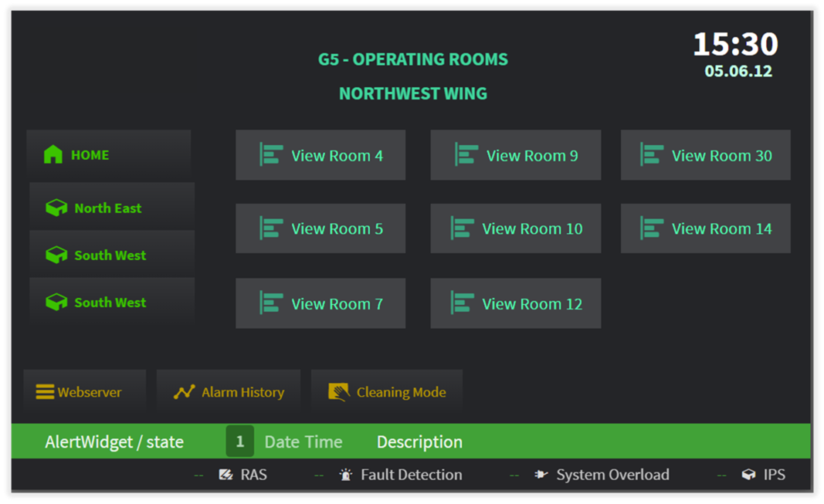The height and width of the screenshot is (504, 824).
Task: Click the green HOME house icon
Action: 53,155
